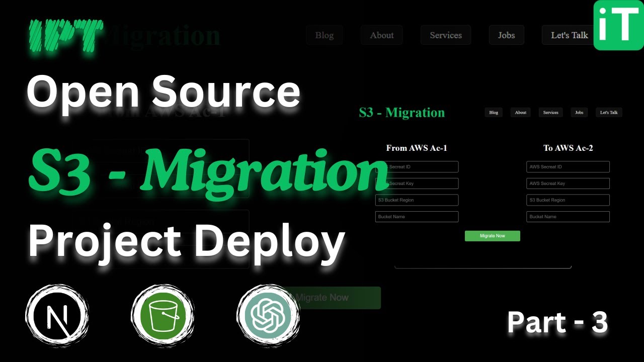Select Services in the small inset navbar
The height and width of the screenshot is (362, 644).
pos(551,113)
